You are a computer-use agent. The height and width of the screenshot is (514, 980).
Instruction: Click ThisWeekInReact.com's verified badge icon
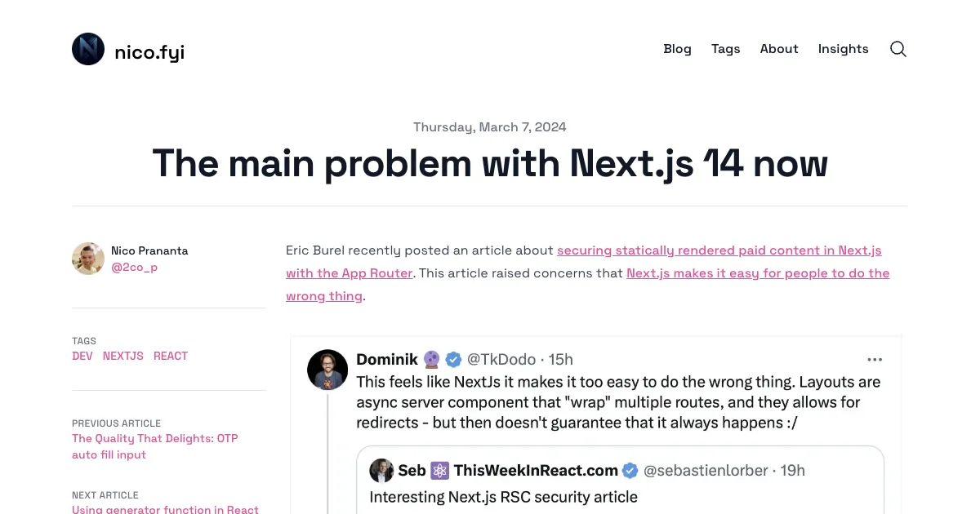coord(630,470)
